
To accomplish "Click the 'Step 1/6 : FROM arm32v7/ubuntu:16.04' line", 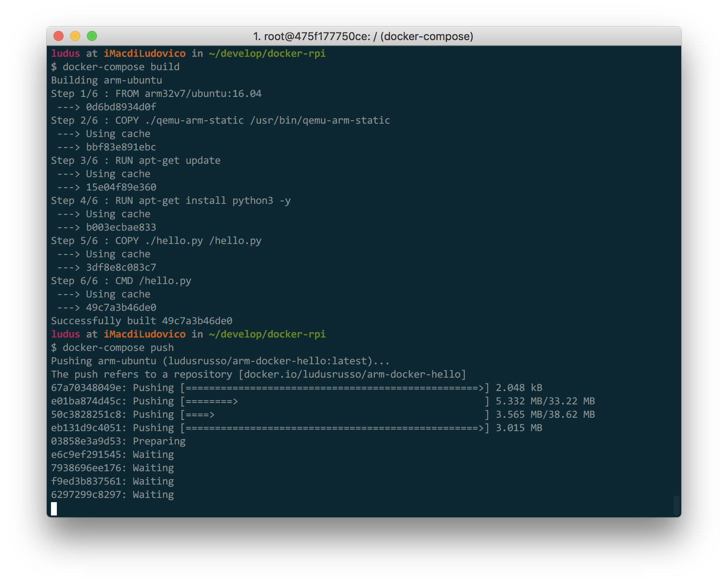I will click(x=156, y=94).
